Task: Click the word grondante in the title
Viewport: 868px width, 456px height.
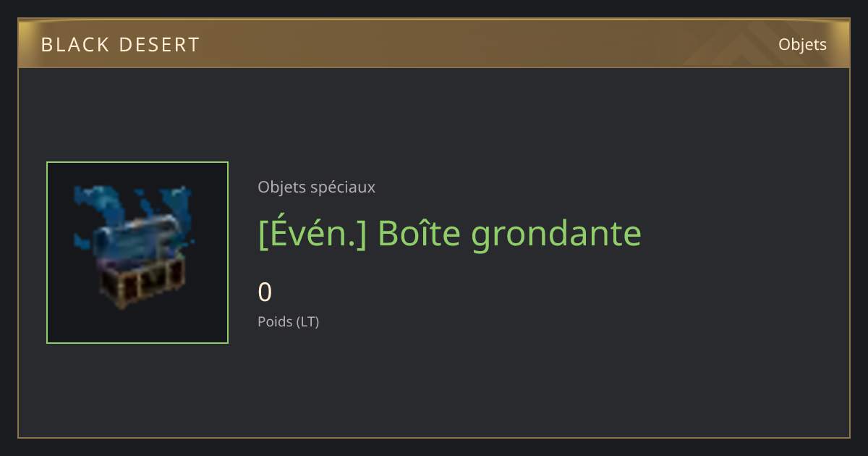Action: 557,235
